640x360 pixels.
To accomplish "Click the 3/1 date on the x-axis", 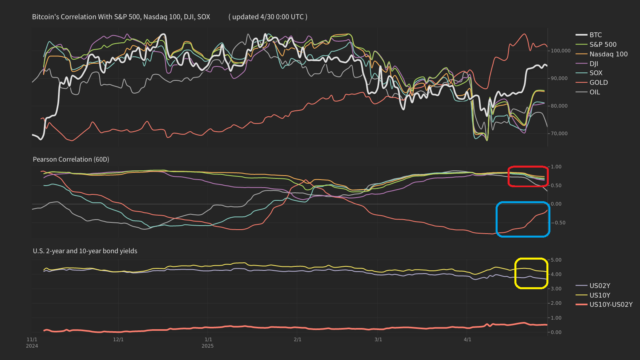I will pyautogui.click(x=378, y=340).
